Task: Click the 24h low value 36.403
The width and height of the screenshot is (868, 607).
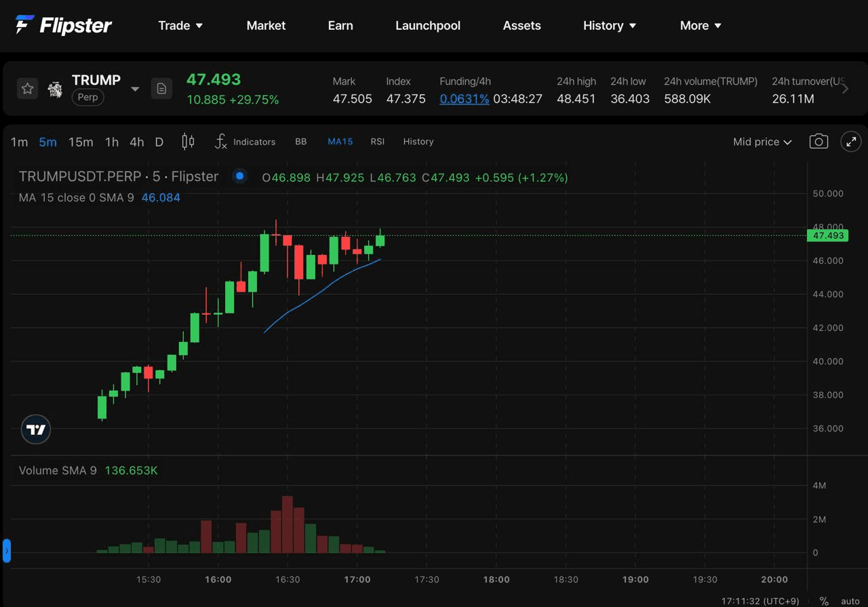Action: [630, 99]
